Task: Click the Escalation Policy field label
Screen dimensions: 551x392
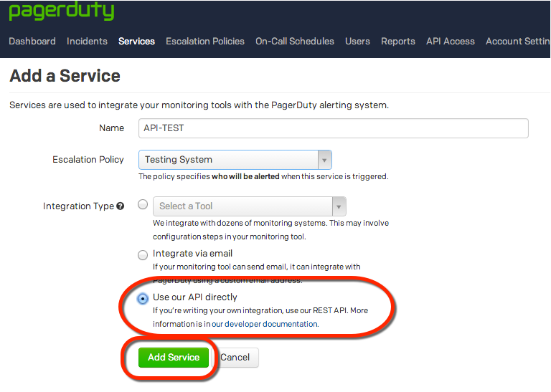Action: pyautogui.click(x=88, y=160)
